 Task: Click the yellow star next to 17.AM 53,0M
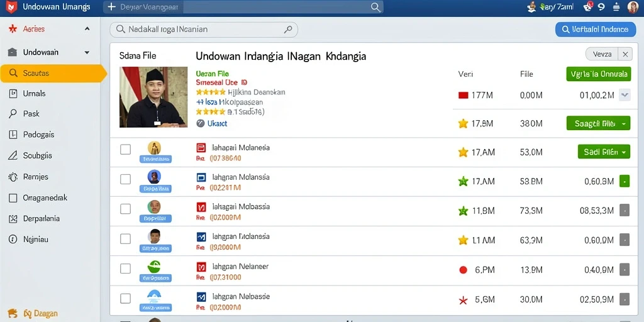pos(463,152)
